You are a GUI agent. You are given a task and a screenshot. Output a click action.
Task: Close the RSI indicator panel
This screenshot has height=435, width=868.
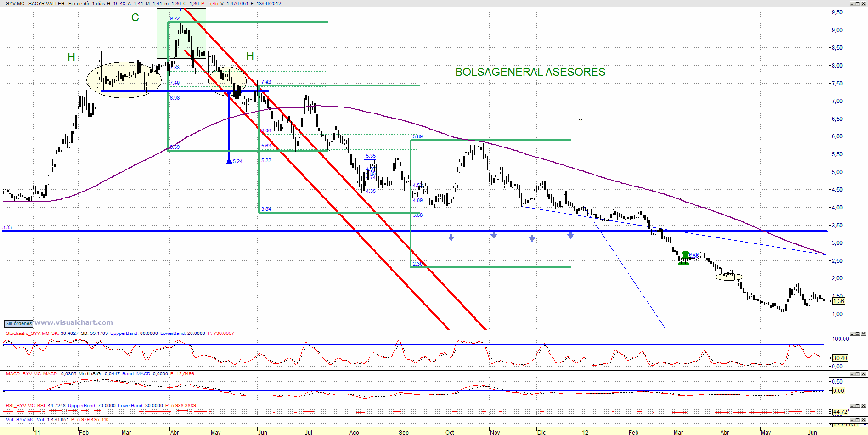(863, 406)
